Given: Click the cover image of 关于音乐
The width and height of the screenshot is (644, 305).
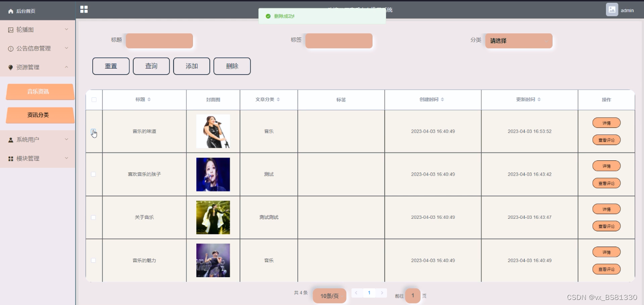Looking at the screenshot, I should click(213, 217).
